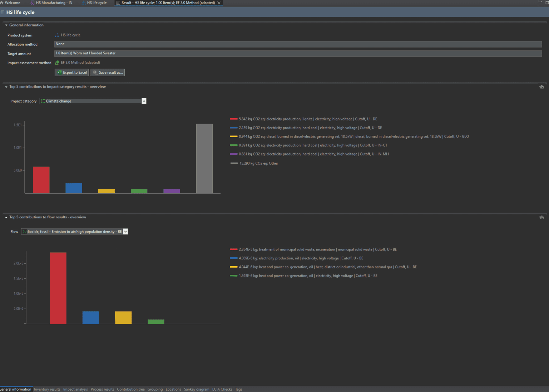
Task: Click the result editor header icon
Action: pyautogui.click(x=3, y=12)
